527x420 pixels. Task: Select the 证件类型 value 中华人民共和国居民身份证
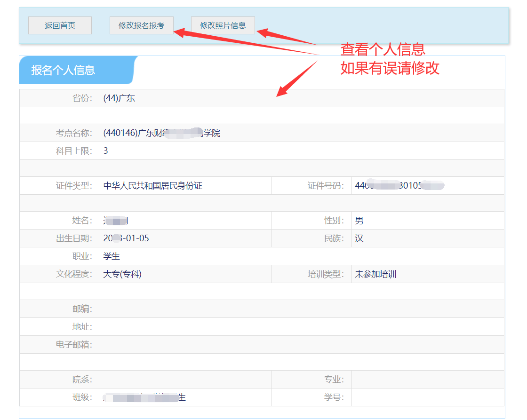(153, 186)
